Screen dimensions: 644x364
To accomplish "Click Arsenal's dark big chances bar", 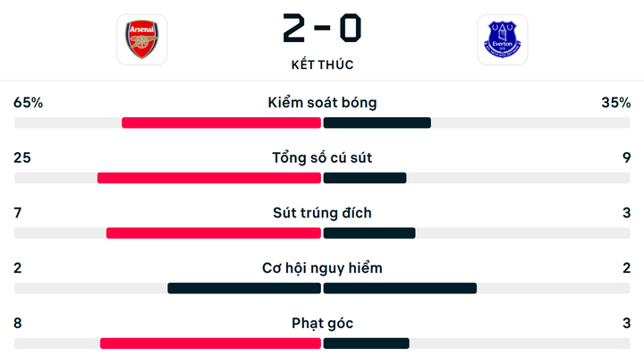I will (x=244, y=288).
